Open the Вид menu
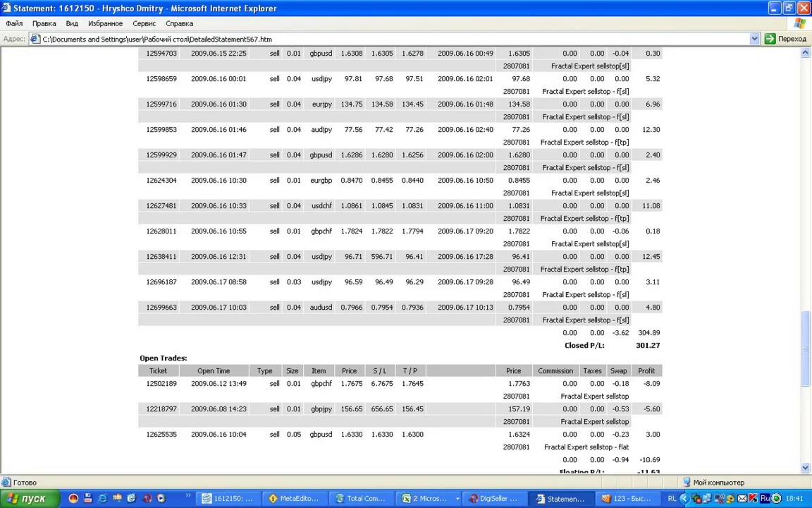The image size is (812, 508). point(72,23)
